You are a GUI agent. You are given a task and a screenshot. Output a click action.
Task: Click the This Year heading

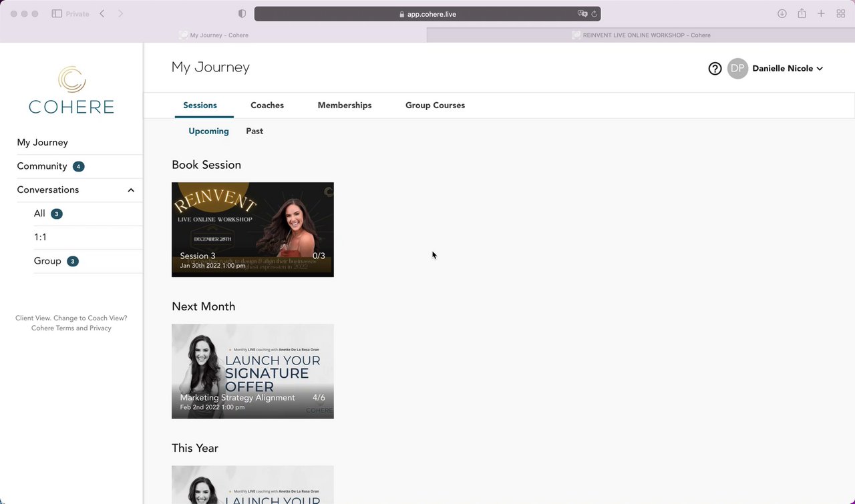coord(195,448)
